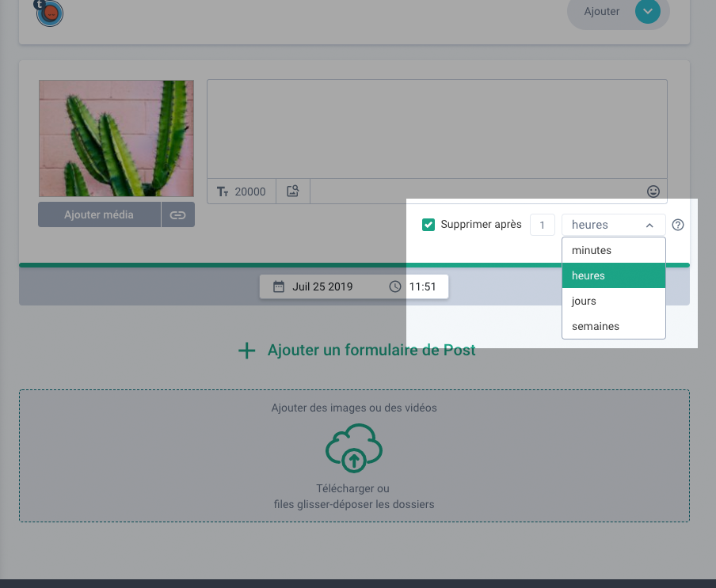
Task: Click the delete-after number input field
Action: coord(543,225)
